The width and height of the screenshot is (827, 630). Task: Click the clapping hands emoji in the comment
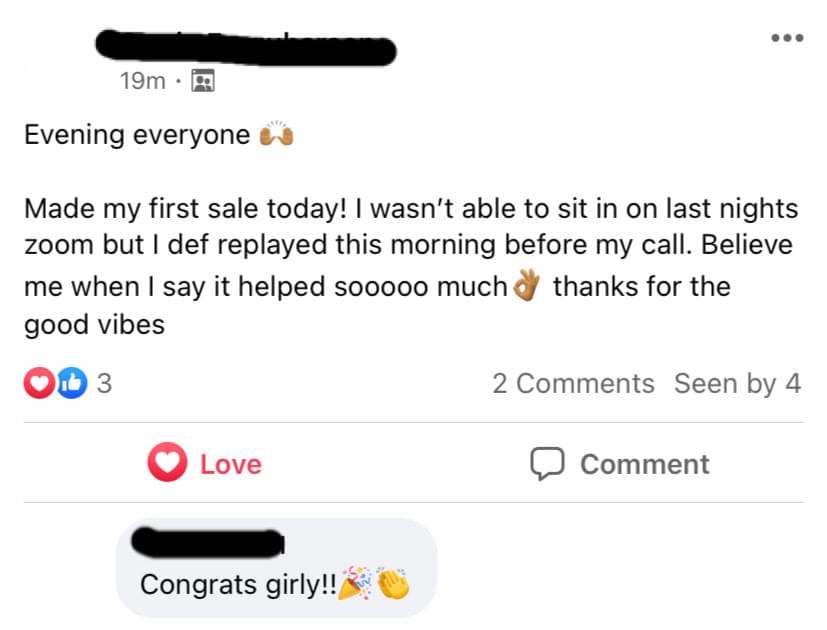[394, 584]
